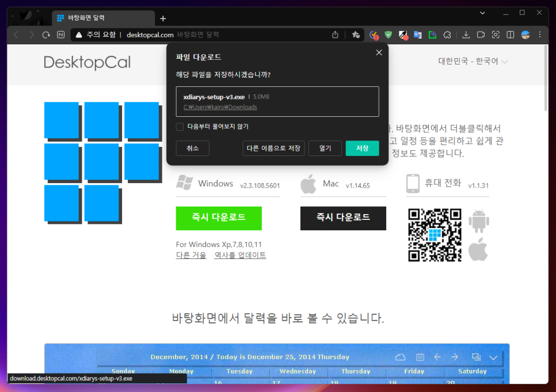Viewport: 556px width, 392px height.
Task: Click the DesktopCal logo text
Action: [x=87, y=62]
